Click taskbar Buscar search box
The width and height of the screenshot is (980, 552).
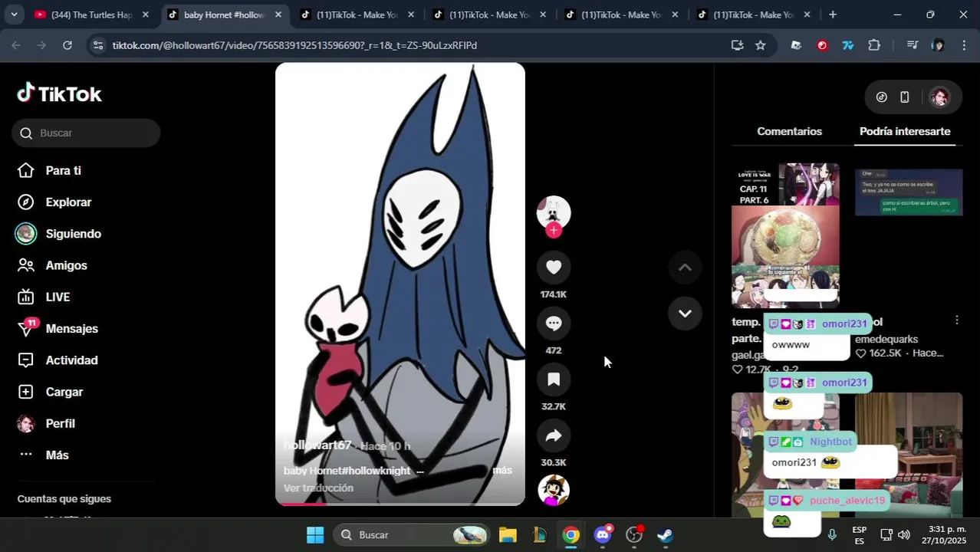[412, 535]
